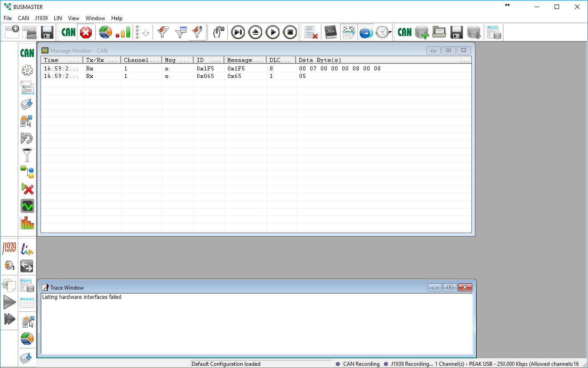588x368 pixels.
Task: Click the database with green plus icon
Action: 422,32
